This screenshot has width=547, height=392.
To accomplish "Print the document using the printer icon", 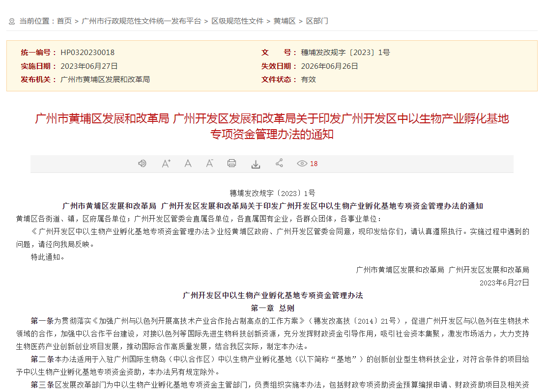I will click(231, 164).
